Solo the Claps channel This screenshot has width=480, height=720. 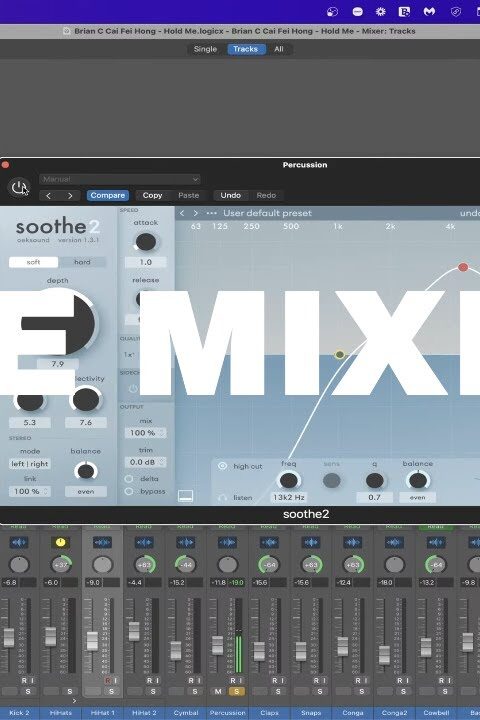[278, 691]
